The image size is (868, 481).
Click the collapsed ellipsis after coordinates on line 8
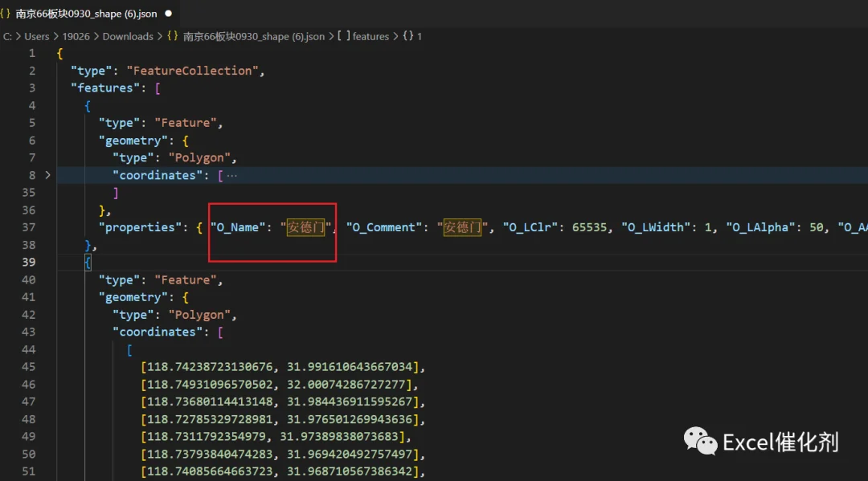tap(232, 175)
